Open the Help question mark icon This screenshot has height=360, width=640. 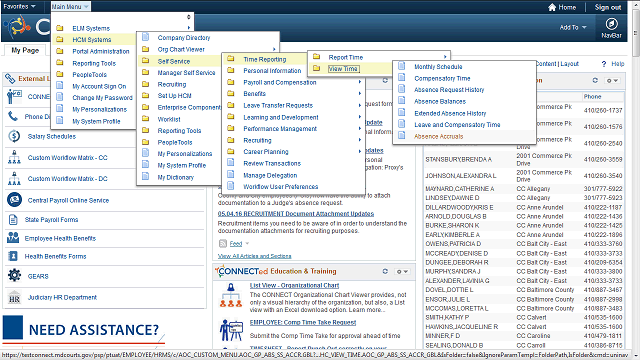click(x=604, y=64)
